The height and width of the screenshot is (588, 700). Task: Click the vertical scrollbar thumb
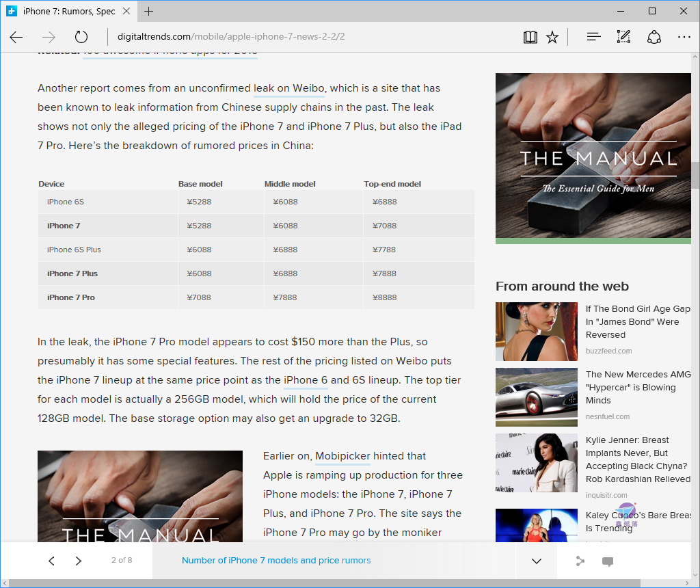click(695, 175)
